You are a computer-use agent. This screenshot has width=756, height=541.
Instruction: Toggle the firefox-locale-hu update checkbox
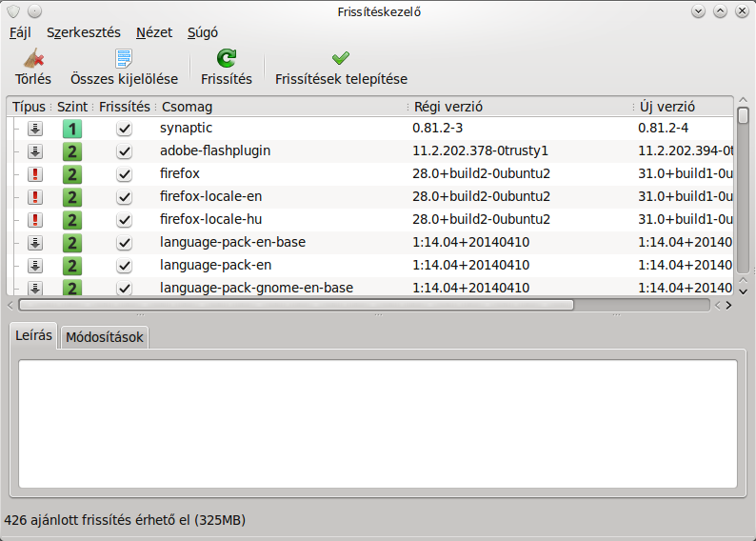coord(125,220)
